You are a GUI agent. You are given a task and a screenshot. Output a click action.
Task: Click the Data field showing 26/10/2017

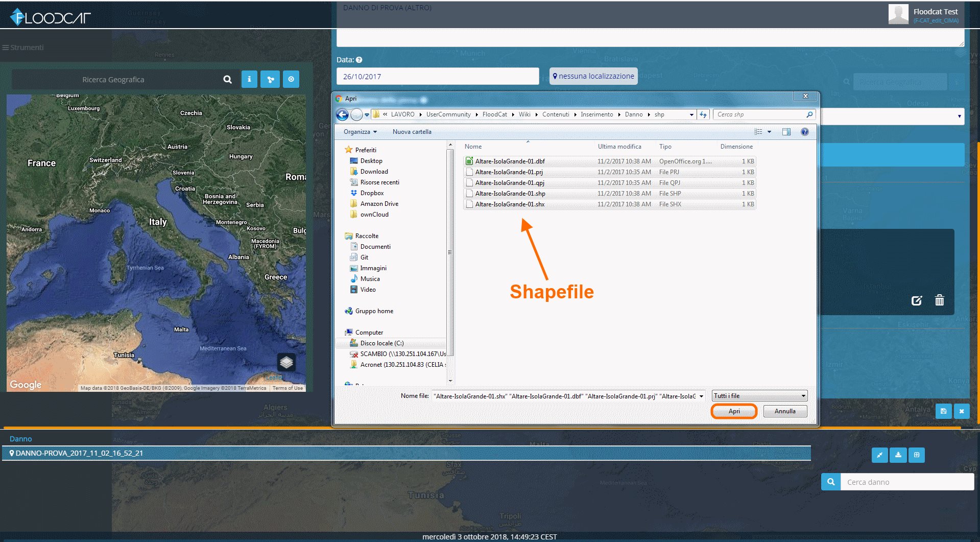pyautogui.click(x=438, y=76)
